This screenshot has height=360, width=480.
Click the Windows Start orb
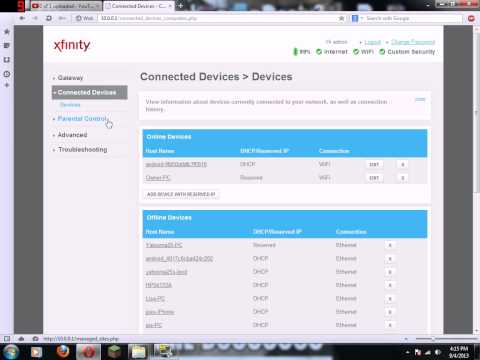tap(11, 352)
